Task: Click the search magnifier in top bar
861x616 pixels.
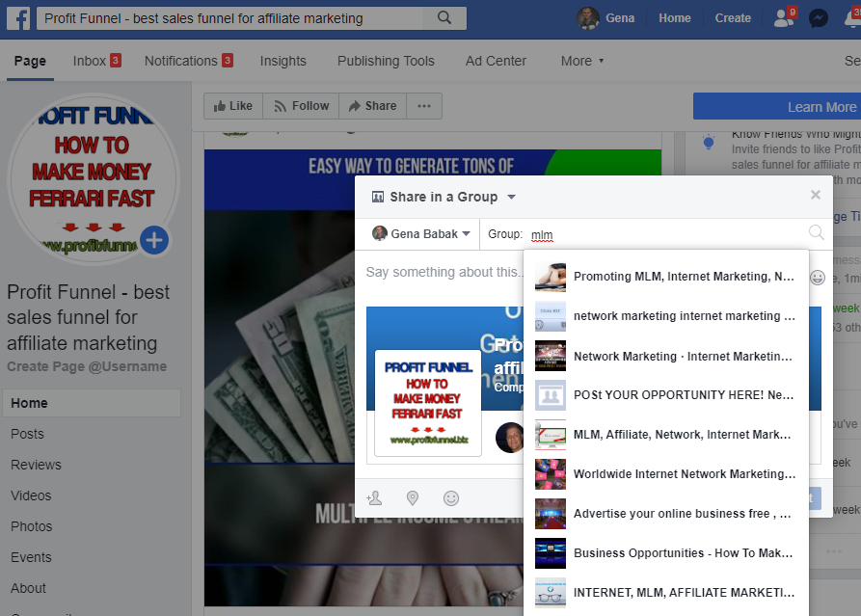Action: coord(444,18)
